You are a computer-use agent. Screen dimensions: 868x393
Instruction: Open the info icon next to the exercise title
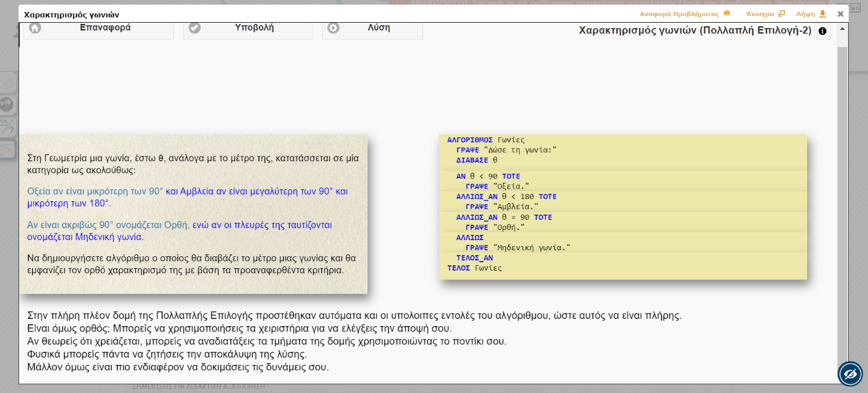pos(823,31)
